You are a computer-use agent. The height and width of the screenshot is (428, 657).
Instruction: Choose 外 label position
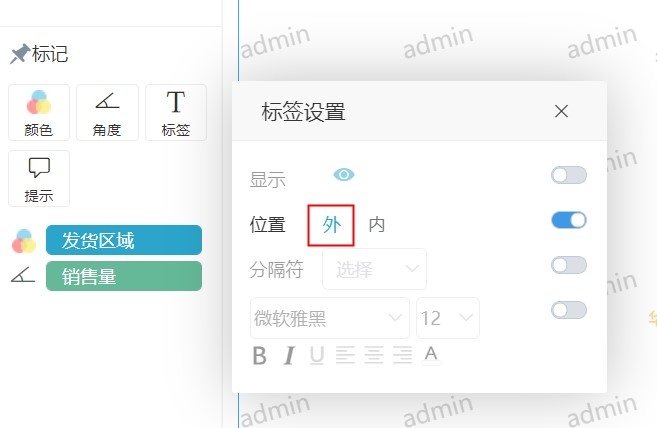point(331,225)
